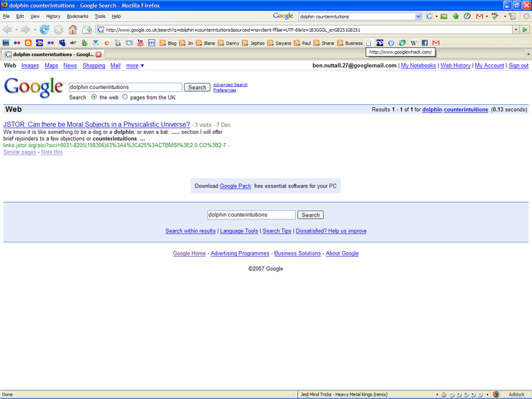Open the History menu
This screenshot has width=532, height=399.
pos(53,17)
